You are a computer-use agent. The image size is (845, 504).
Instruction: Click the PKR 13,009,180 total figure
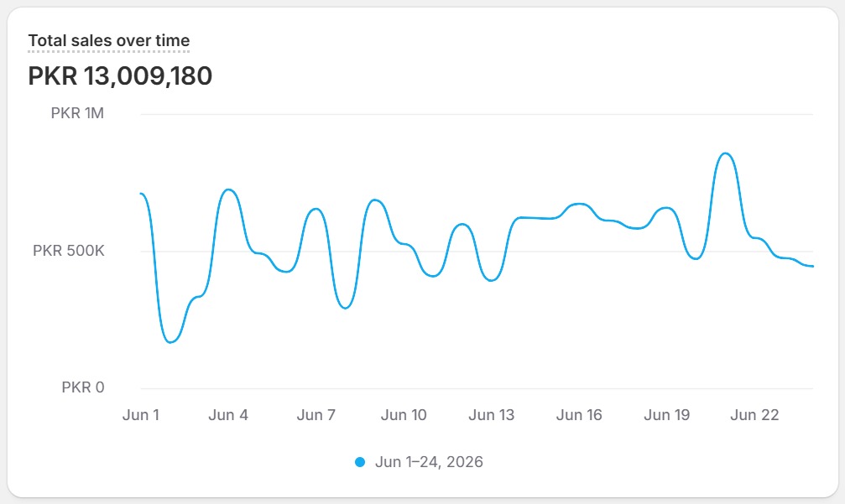pyautogui.click(x=120, y=76)
